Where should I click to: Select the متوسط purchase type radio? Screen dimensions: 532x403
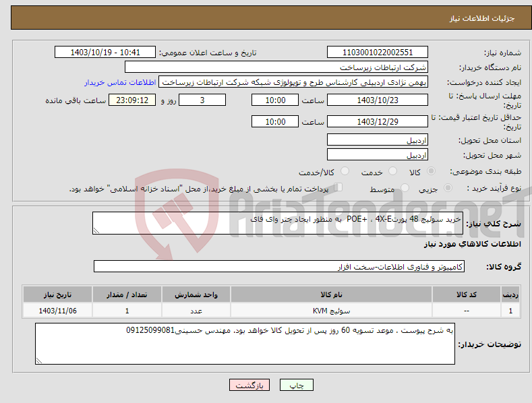coord(405,187)
